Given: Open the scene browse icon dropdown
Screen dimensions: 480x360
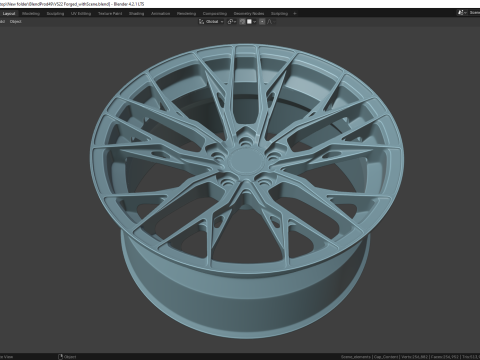Looking at the screenshot, I should coord(462,13).
